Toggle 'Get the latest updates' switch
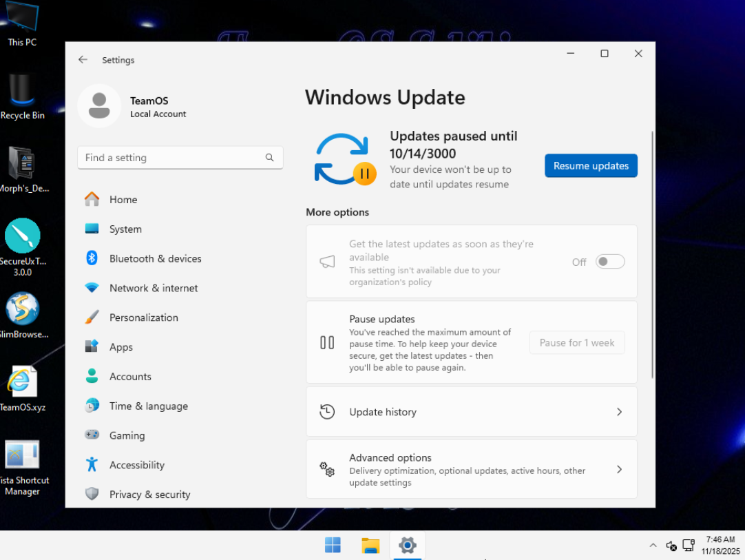Viewport: 745px width, 560px height. click(610, 262)
